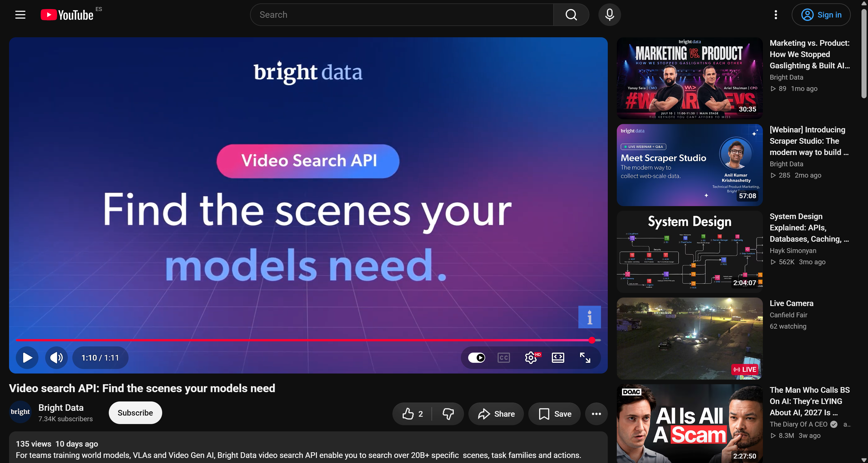Enter full screen mode
Image resolution: width=868 pixels, height=463 pixels.
(585, 358)
